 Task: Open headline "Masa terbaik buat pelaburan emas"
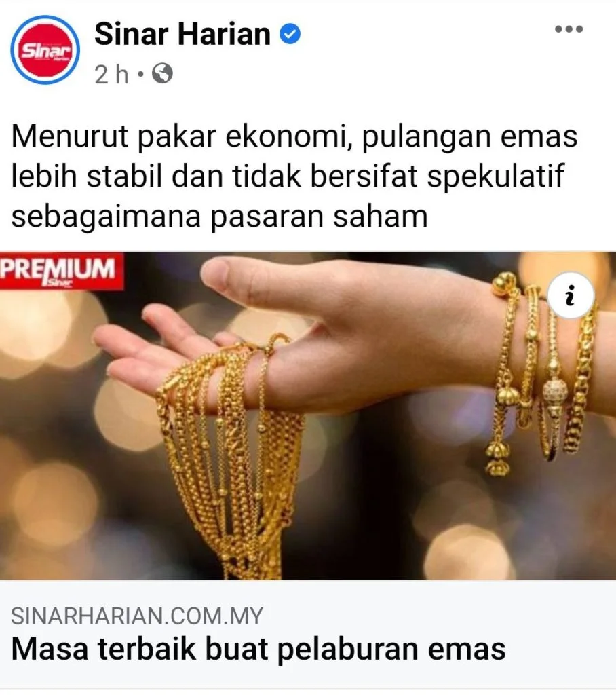click(x=258, y=649)
